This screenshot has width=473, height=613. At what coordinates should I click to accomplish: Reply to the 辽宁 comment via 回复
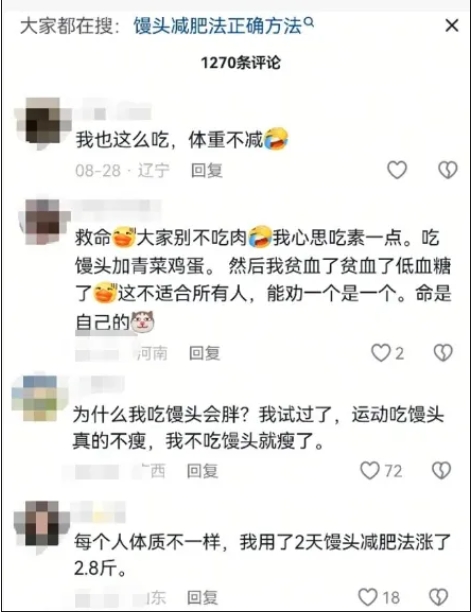pos(207,170)
